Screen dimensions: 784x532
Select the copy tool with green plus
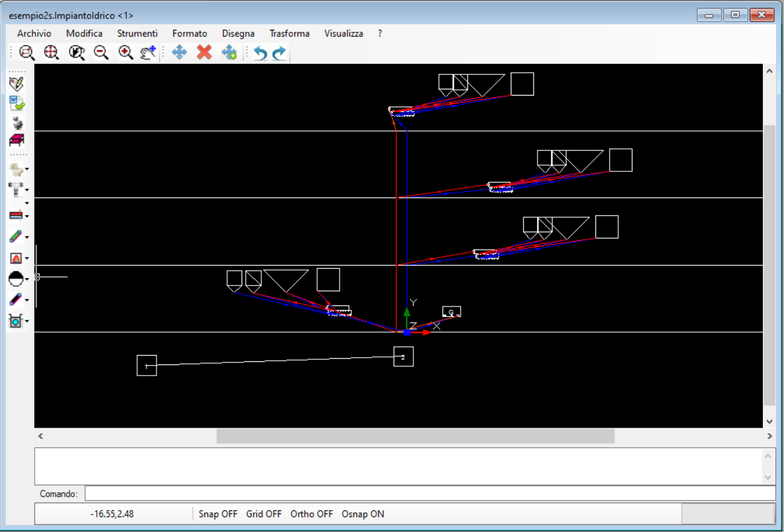click(229, 53)
